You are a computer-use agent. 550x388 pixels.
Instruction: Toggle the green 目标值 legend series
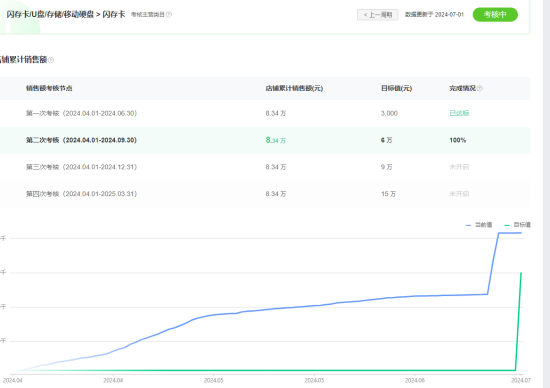pyautogui.click(x=517, y=225)
